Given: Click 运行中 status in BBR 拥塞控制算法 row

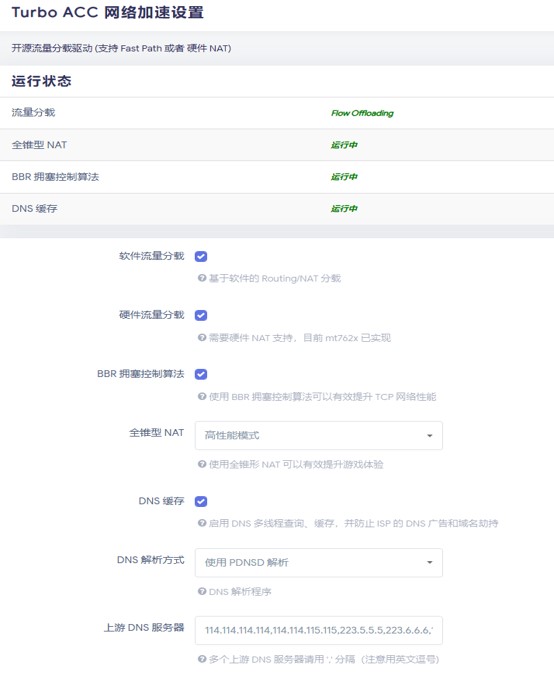Looking at the screenshot, I should [344, 177].
